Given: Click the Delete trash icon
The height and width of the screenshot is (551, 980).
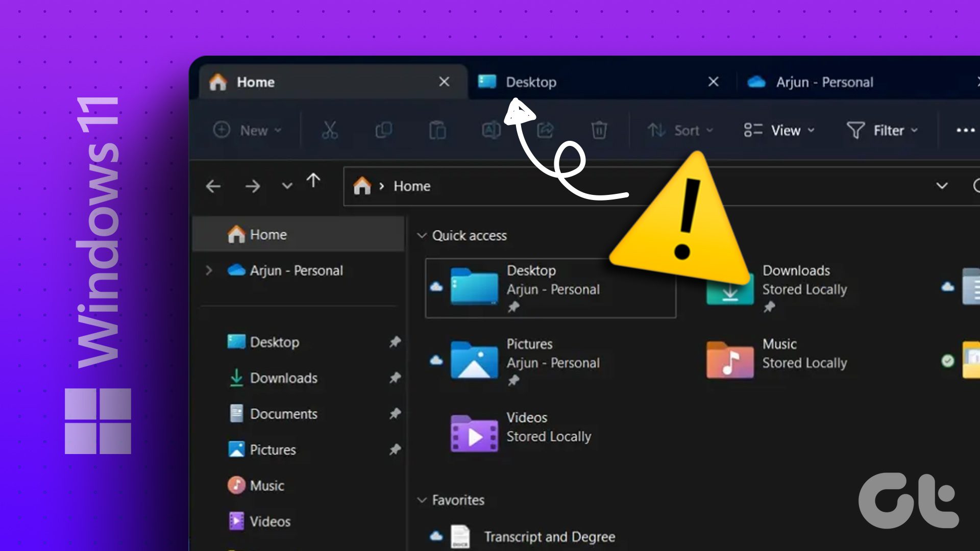Looking at the screenshot, I should [x=599, y=130].
